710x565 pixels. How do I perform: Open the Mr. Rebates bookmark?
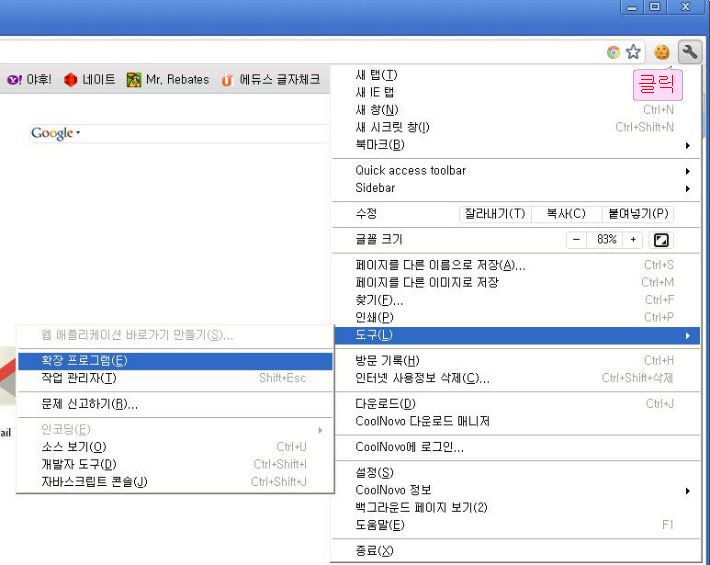point(168,80)
